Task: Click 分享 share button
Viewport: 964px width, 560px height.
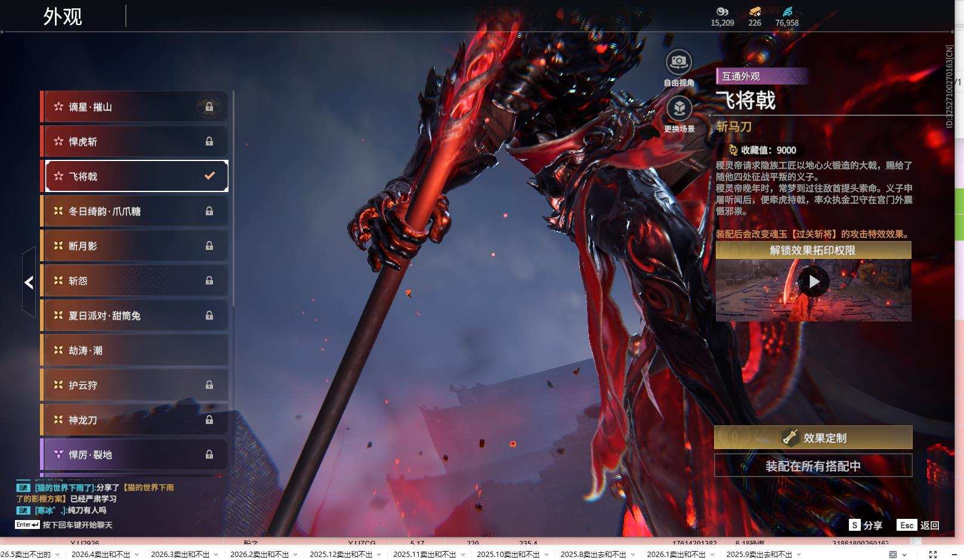Action: point(873,525)
